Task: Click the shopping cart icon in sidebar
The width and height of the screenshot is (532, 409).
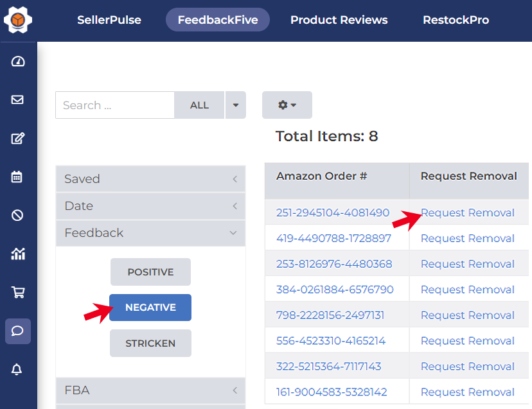Action: coord(18,292)
